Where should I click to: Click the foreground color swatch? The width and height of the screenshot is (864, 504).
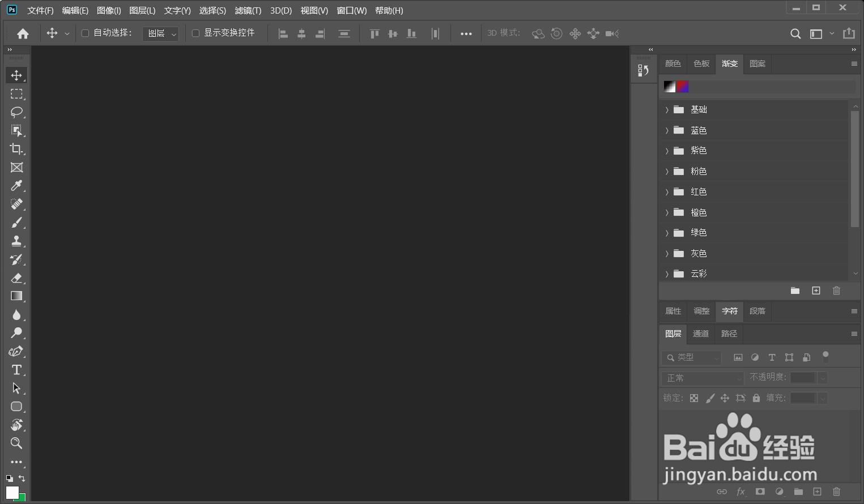pyautogui.click(x=12, y=492)
